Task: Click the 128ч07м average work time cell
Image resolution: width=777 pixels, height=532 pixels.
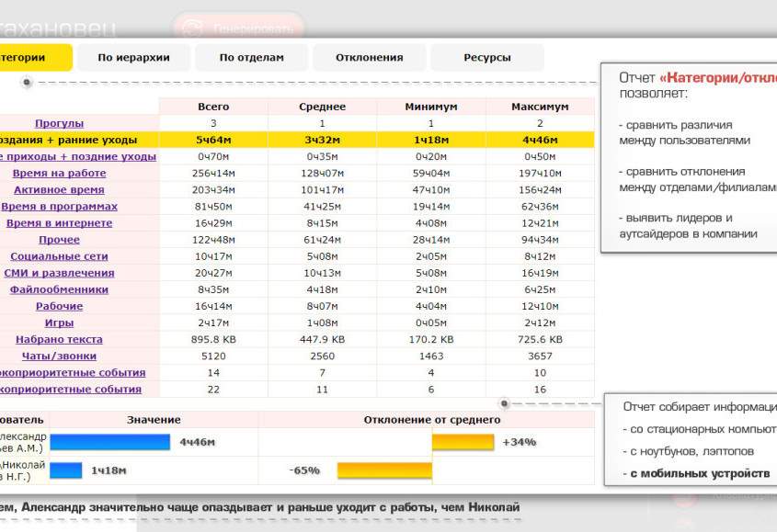Action: tap(322, 173)
